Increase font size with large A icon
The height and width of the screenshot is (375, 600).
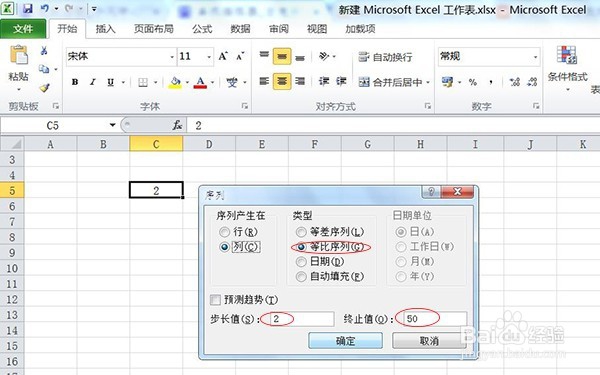coord(223,57)
